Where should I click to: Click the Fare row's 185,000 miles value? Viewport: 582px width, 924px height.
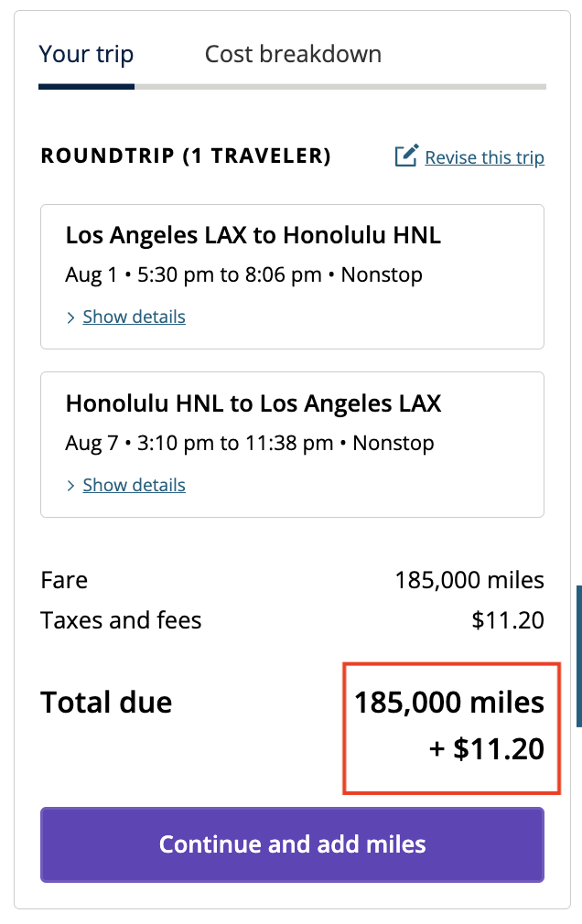click(469, 580)
